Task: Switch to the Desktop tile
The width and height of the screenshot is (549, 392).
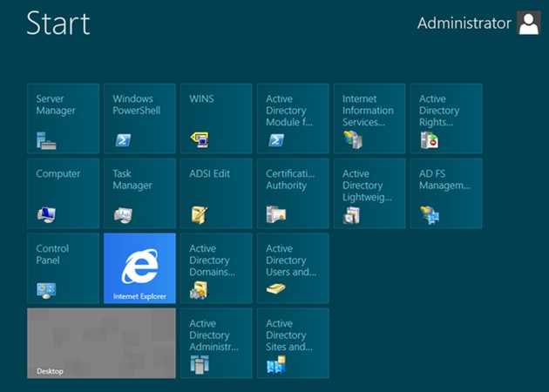Action: pyautogui.click(x=101, y=343)
